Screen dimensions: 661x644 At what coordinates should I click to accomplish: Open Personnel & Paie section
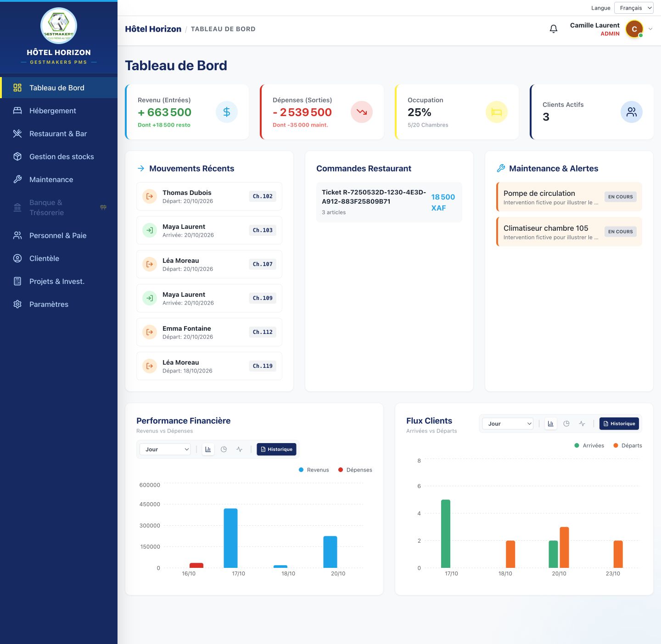59,235
